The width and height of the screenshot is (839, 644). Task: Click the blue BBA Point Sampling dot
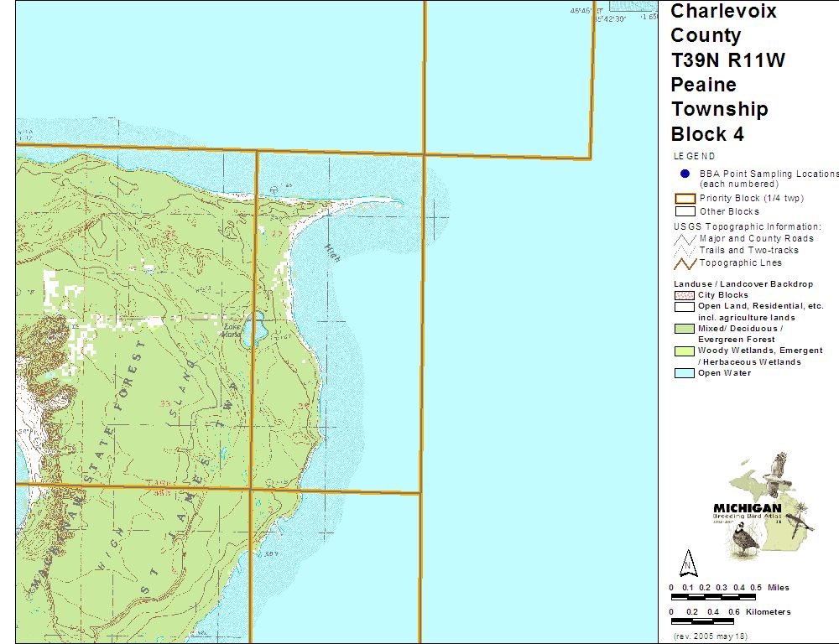685,174
